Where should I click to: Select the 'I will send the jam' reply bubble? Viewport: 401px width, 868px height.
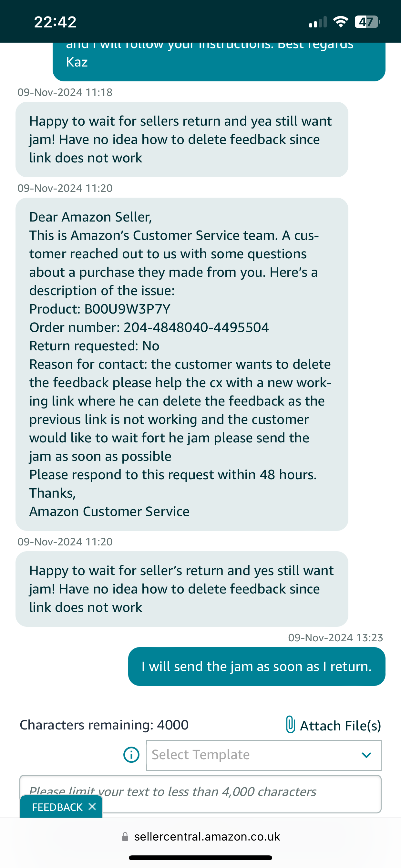tap(257, 666)
